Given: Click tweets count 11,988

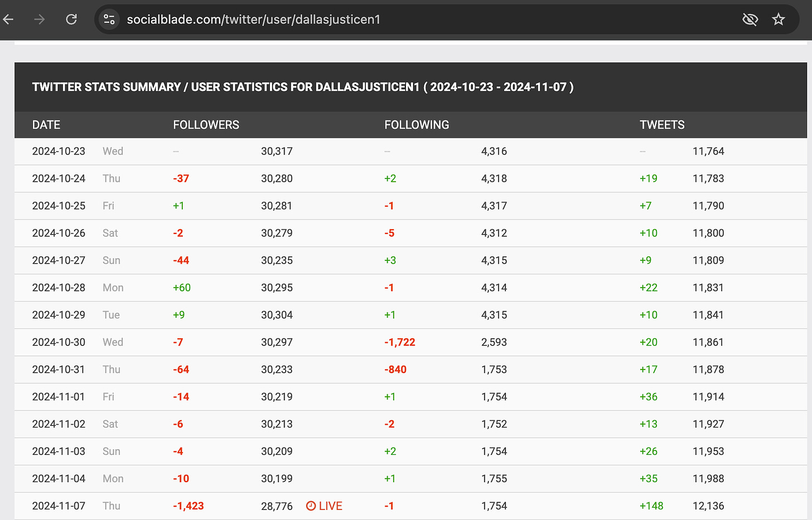Looking at the screenshot, I should pos(708,479).
